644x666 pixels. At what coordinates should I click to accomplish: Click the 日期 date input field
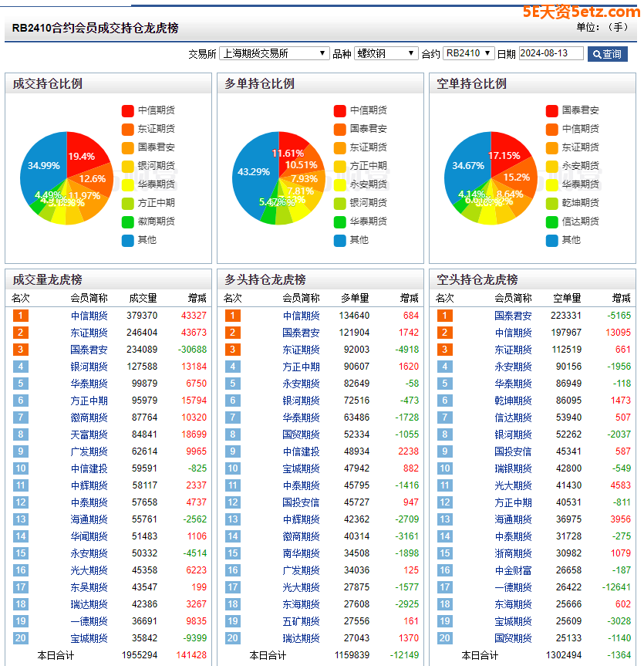click(551, 53)
